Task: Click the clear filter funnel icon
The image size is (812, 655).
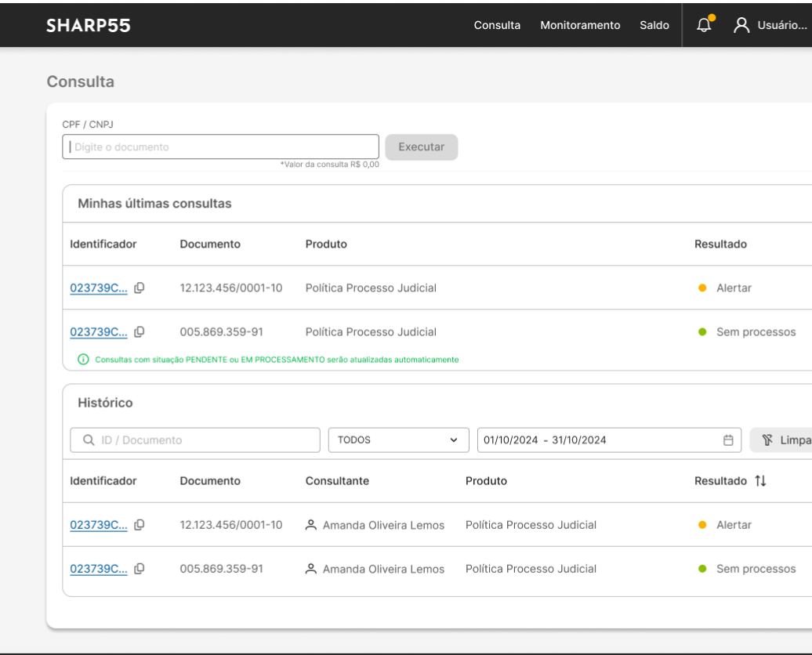Action: 767,440
